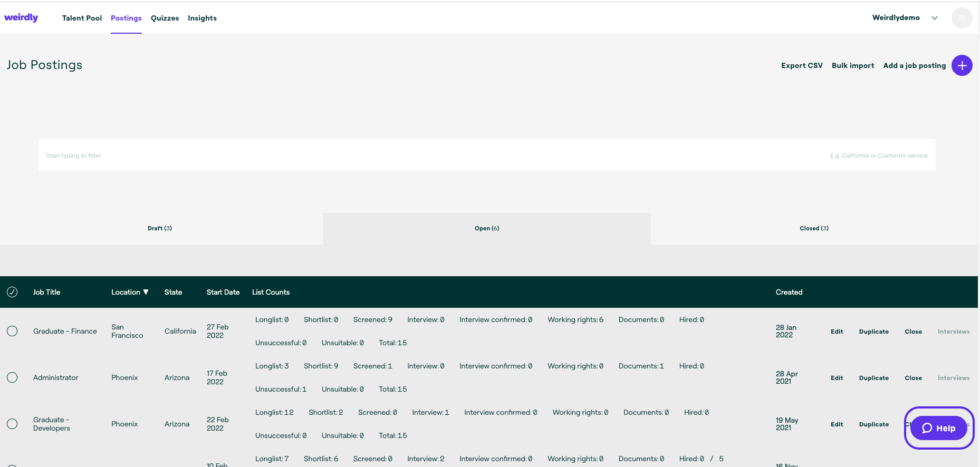980x467 pixels.
Task: Click Documents: 1 in Administrator row
Action: pos(641,366)
